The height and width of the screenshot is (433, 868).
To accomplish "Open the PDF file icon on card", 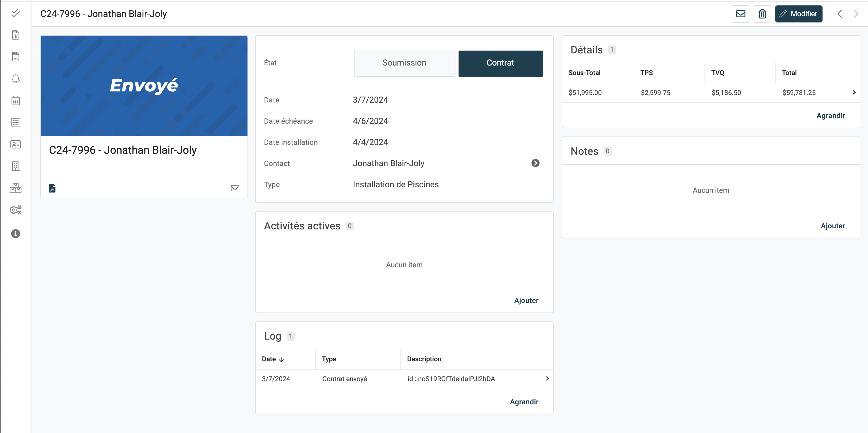I will [52, 188].
